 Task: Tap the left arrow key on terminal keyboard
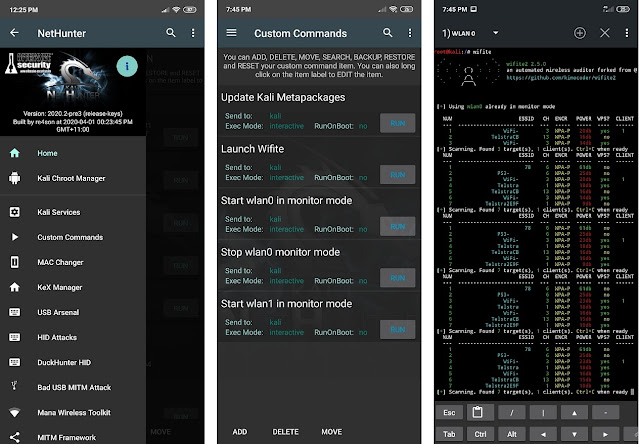pyautogui.click(x=543, y=435)
